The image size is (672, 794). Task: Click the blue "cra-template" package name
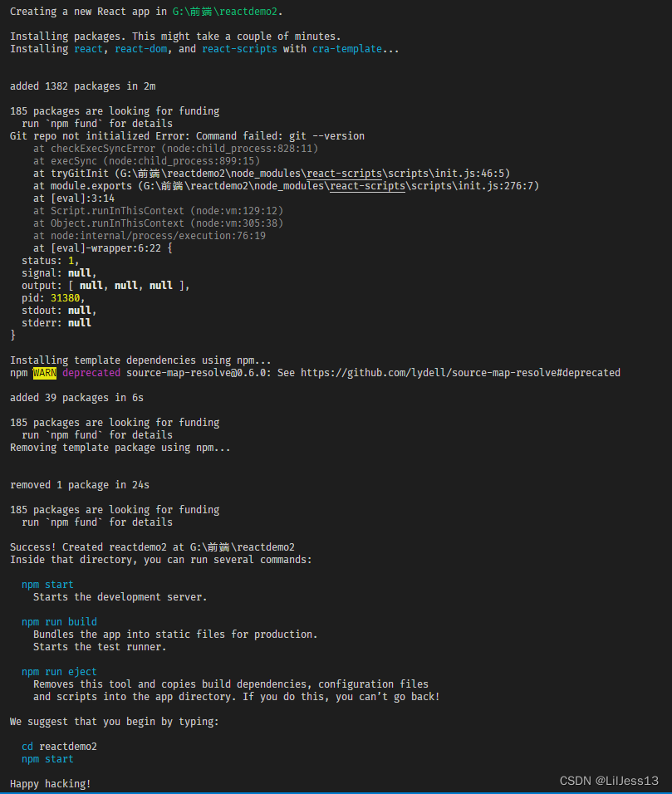350,49
